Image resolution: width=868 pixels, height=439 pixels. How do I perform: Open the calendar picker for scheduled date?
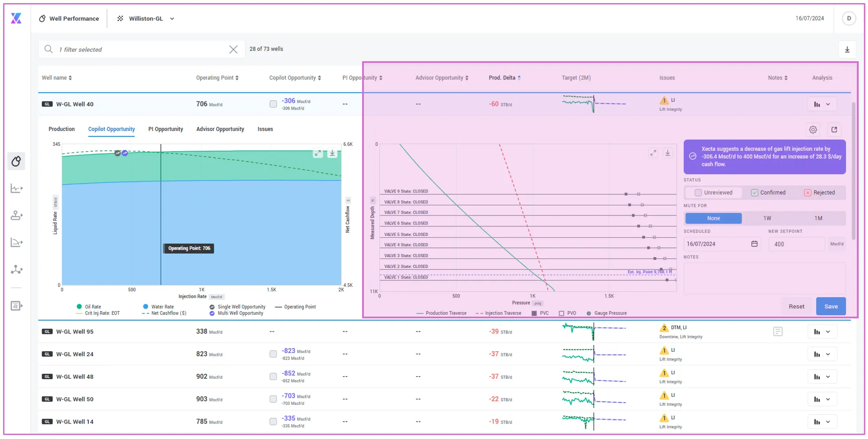click(754, 244)
